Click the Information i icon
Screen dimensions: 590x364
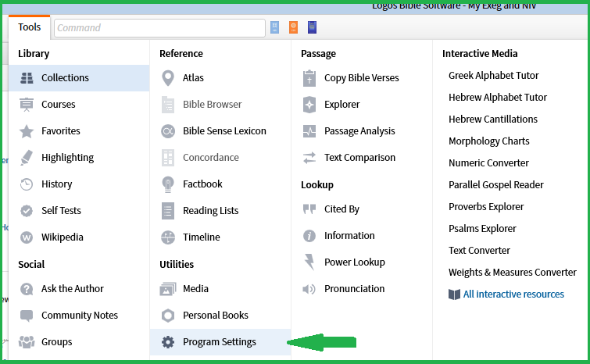point(309,236)
